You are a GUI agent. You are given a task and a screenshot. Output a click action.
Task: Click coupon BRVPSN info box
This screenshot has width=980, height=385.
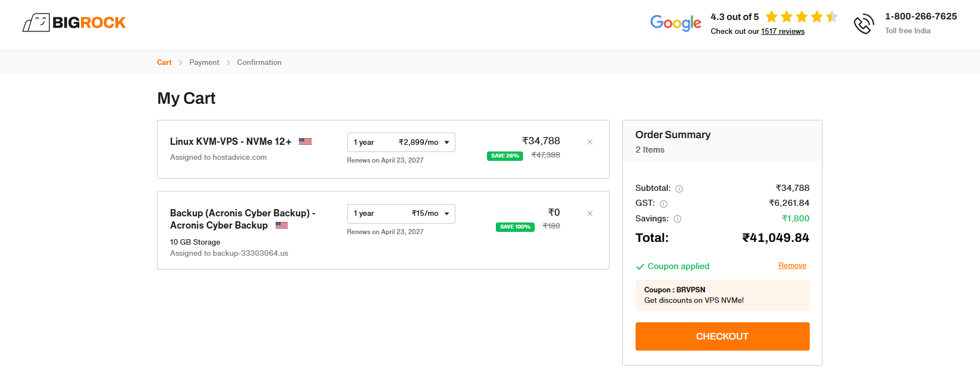722,295
